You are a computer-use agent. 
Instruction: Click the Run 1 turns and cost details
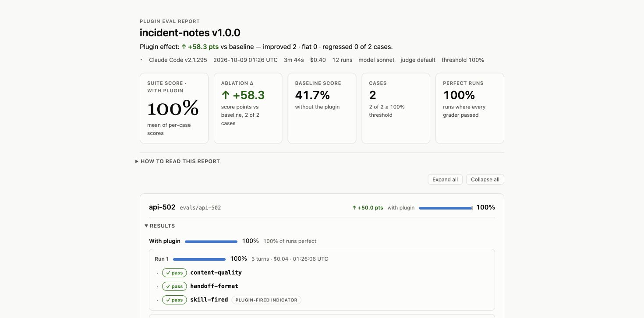pos(290,259)
